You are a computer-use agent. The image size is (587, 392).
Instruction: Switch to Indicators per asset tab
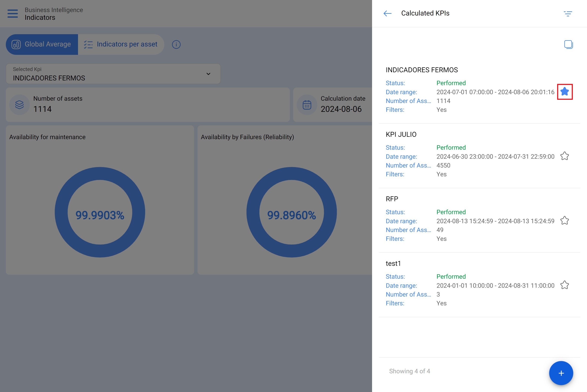tap(121, 45)
